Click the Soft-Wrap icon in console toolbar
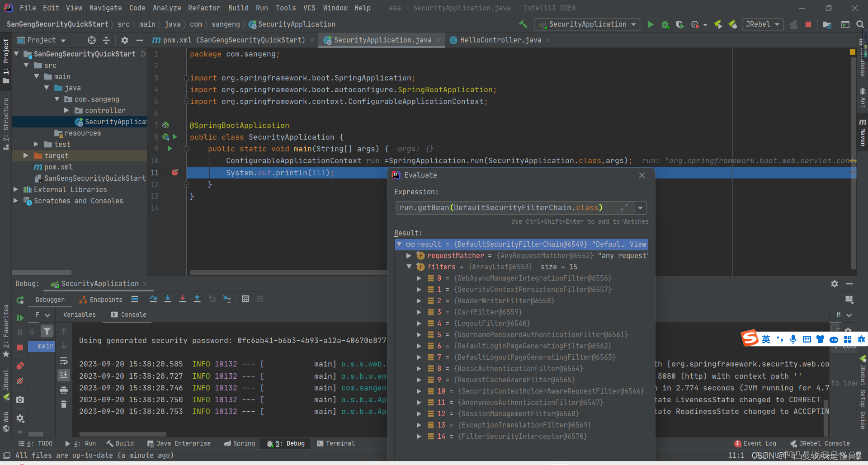The width and height of the screenshot is (868, 465). (x=64, y=361)
